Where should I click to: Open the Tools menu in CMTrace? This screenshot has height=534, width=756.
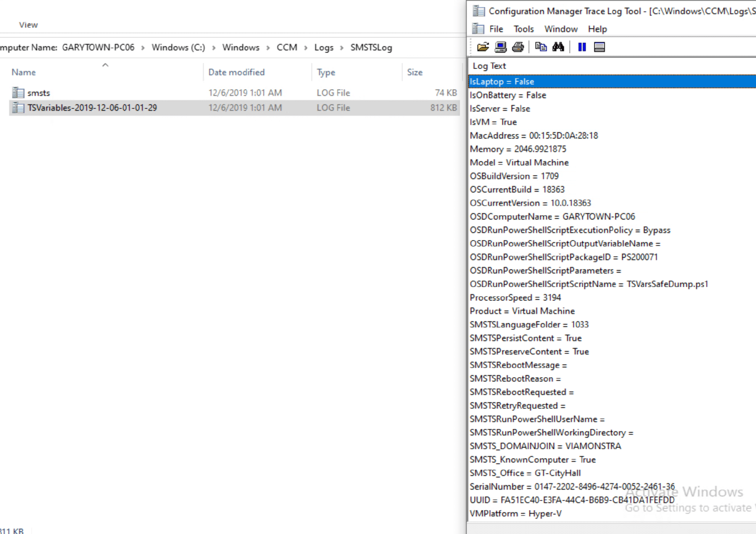(x=523, y=29)
